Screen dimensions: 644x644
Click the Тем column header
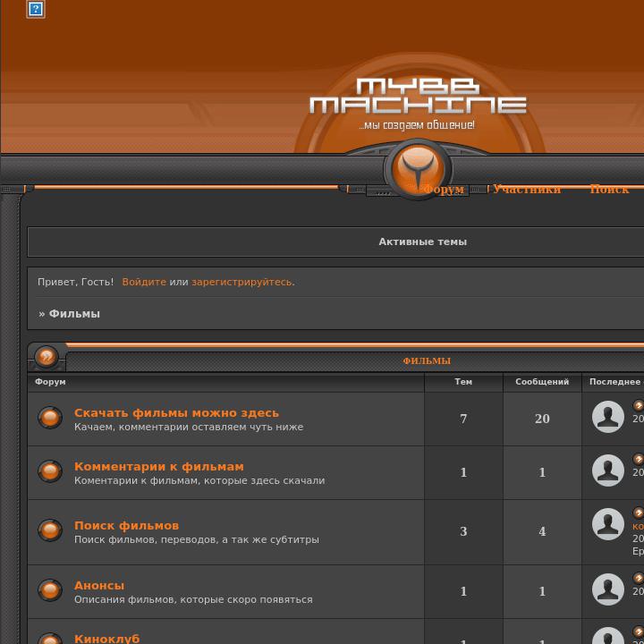(463, 382)
